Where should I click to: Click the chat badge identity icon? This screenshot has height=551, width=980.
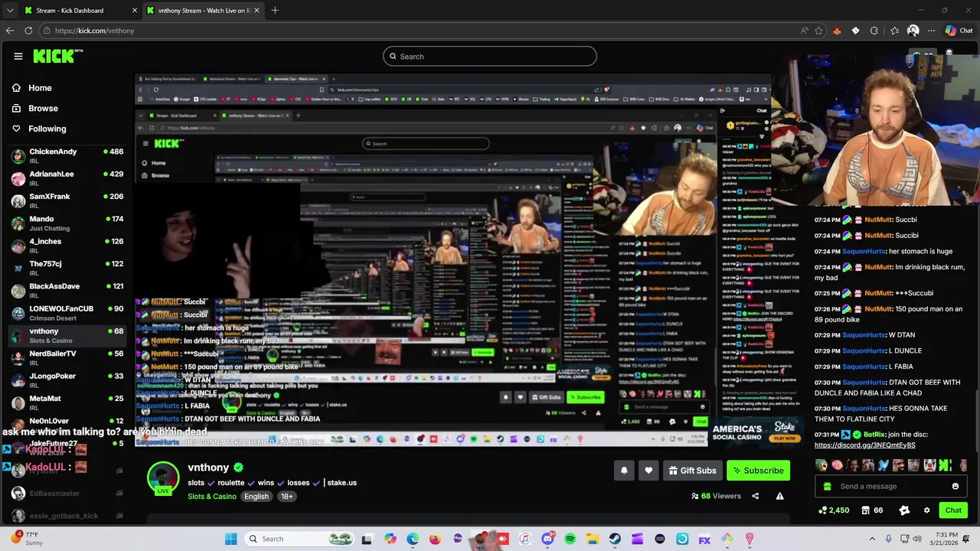click(904, 510)
